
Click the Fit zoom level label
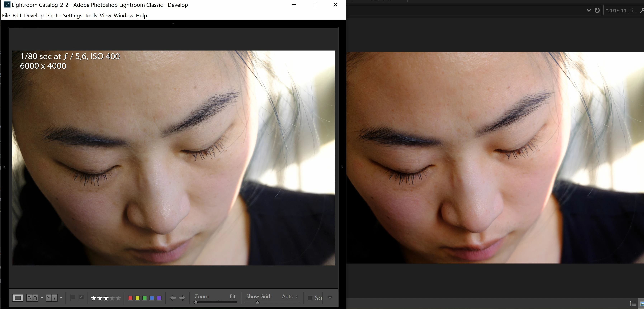point(232,296)
